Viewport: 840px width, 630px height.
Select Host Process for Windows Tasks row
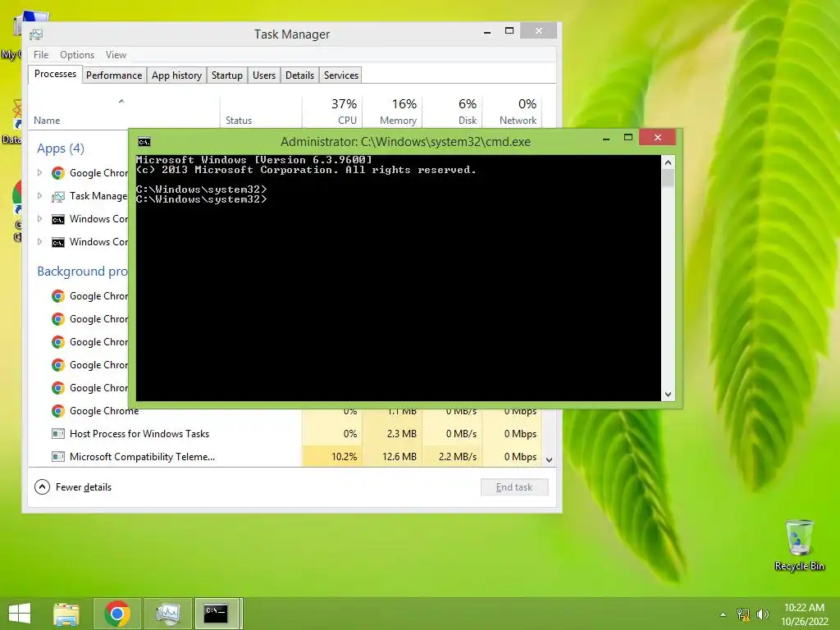pos(285,433)
